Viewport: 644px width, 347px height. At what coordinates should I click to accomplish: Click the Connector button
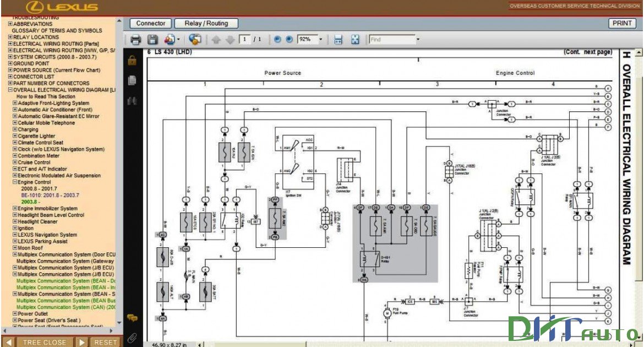[151, 24]
